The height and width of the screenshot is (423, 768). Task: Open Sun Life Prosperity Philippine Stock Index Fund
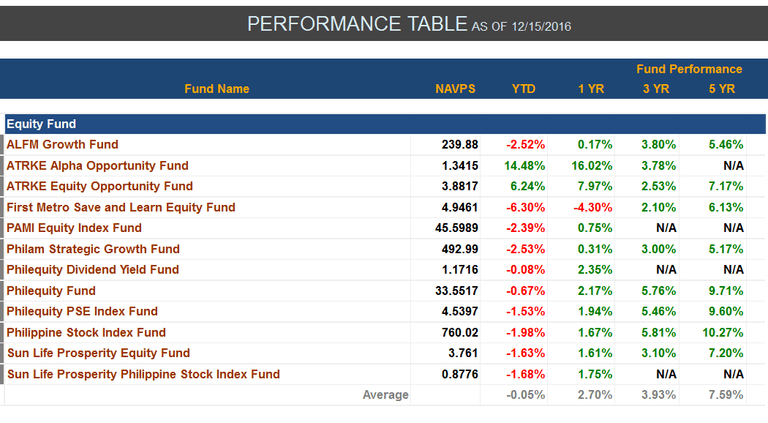pyautogui.click(x=144, y=374)
